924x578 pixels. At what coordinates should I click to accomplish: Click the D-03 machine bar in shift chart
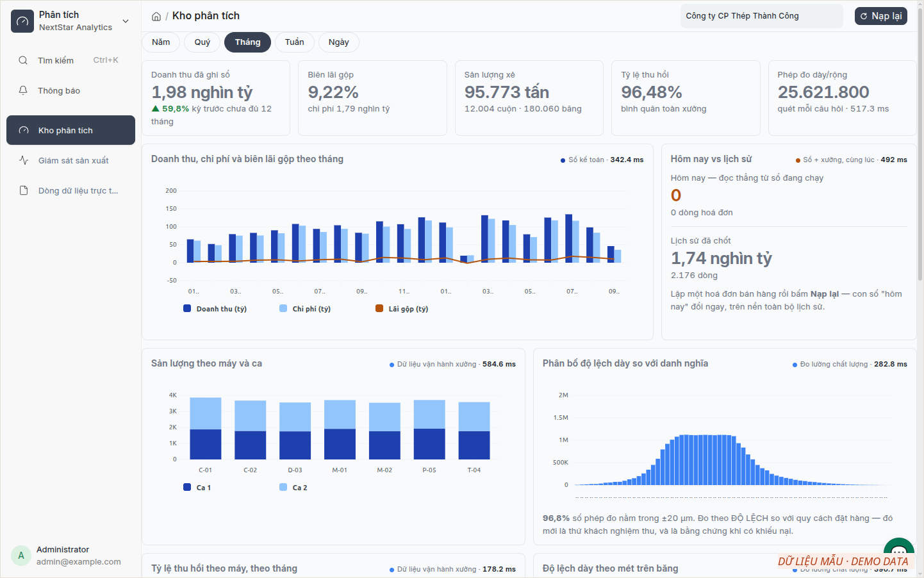click(x=295, y=431)
